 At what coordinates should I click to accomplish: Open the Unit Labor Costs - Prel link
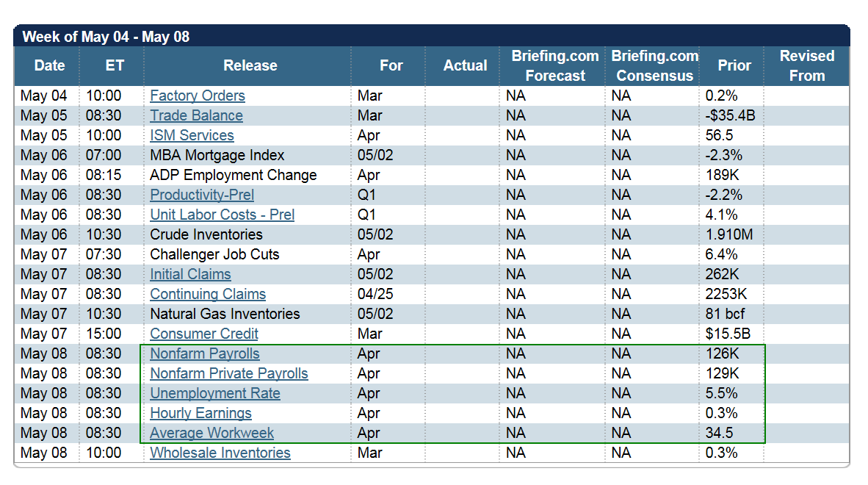tap(222, 215)
